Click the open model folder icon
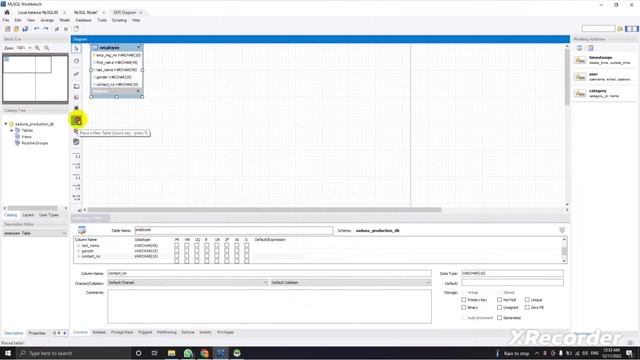This screenshot has width=640, height=360. (16, 29)
